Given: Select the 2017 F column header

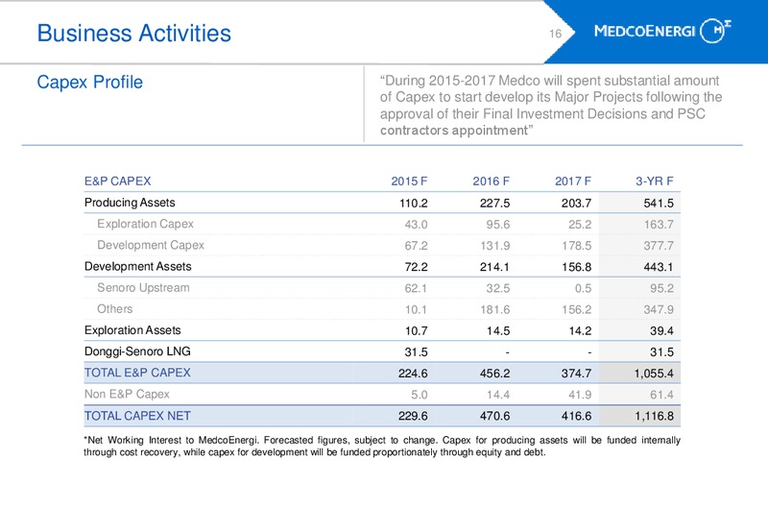Looking at the screenshot, I should click(573, 181).
